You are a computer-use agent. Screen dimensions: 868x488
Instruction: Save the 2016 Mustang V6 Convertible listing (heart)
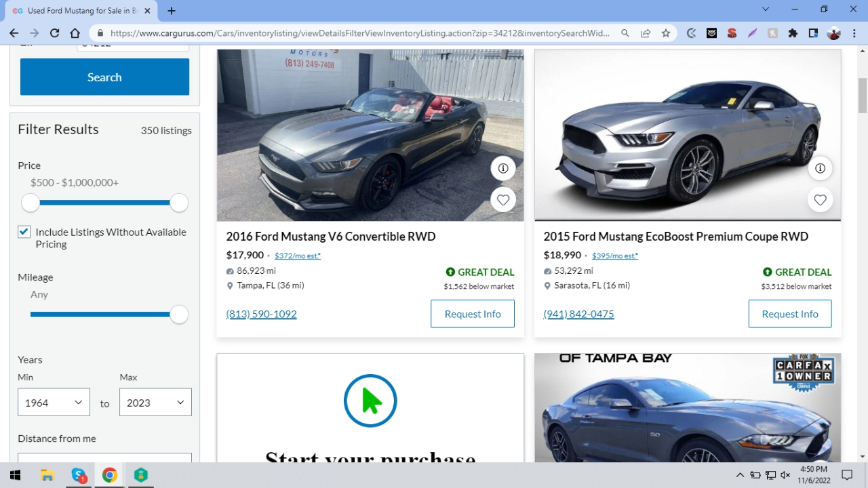pyautogui.click(x=503, y=200)
